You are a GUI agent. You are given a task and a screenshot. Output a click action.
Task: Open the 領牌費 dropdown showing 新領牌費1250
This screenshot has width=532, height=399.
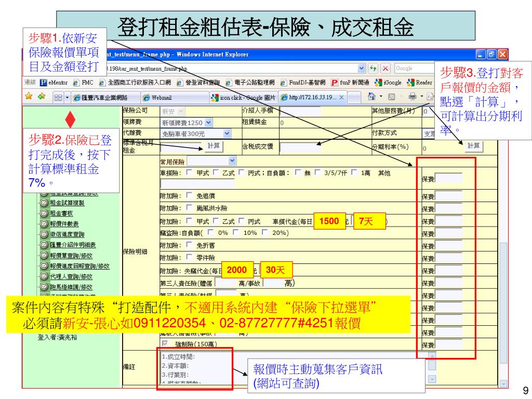(x=187, y=123)
